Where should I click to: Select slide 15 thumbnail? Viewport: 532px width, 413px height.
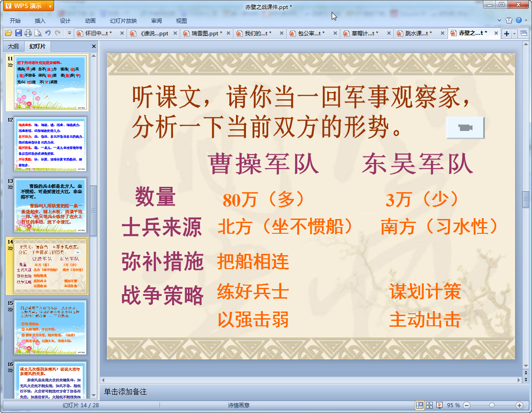pos(50,328)
